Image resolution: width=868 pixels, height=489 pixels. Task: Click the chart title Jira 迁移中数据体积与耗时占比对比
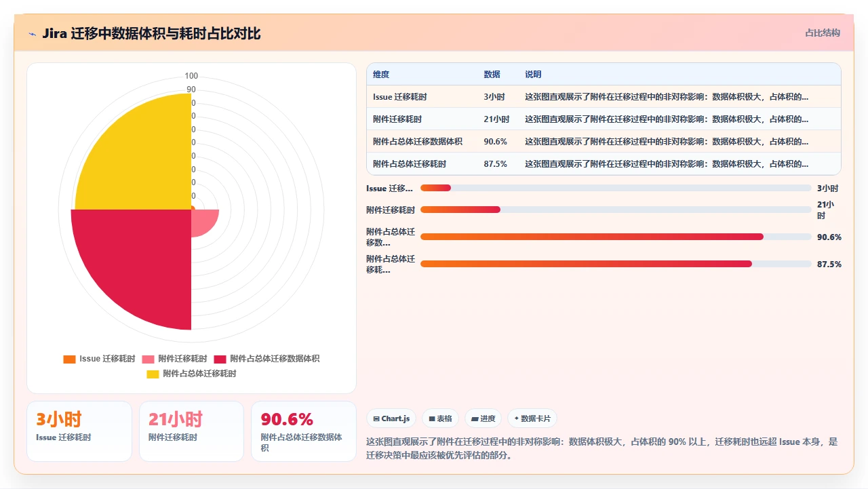click(151, 34)
